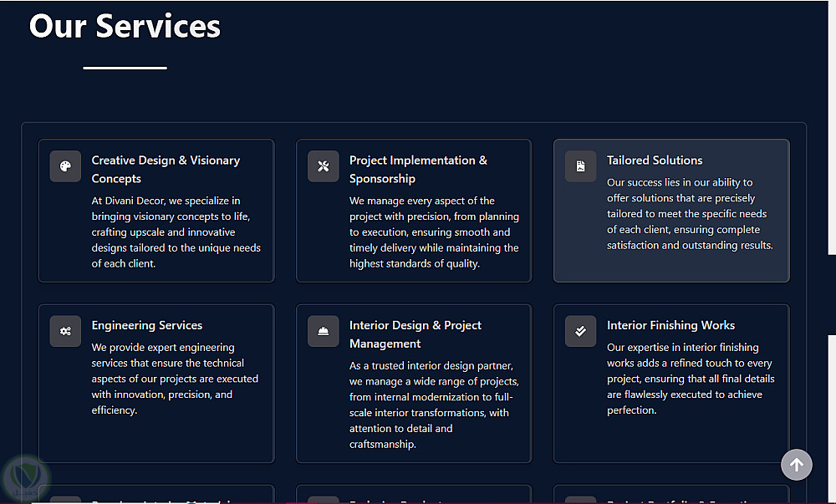
Task: Click the icon beside Interior Design & Project Management
Action: (x=323, y=331)
